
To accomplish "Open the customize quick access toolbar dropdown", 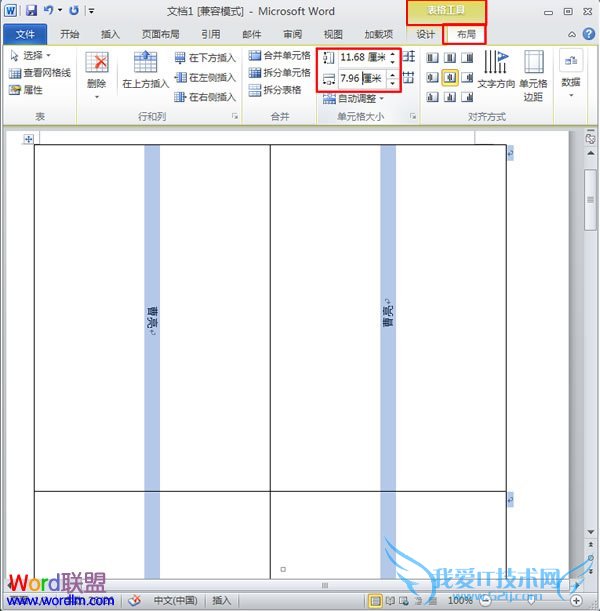I will point(91,11).
